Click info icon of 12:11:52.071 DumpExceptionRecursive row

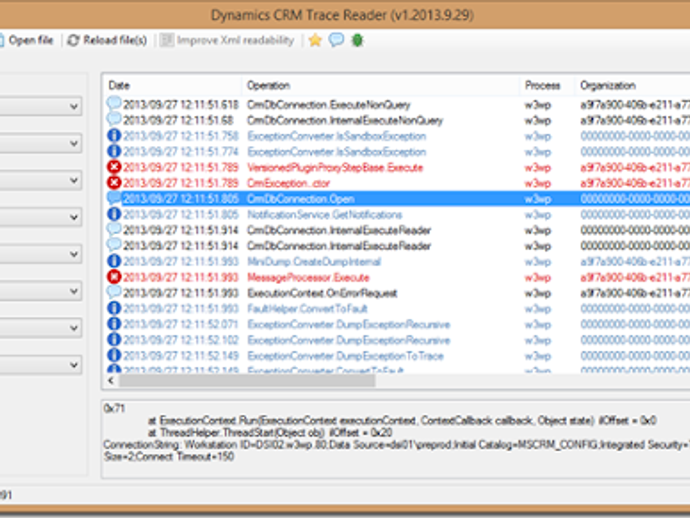pyautogui.click(x=114, y=324)
